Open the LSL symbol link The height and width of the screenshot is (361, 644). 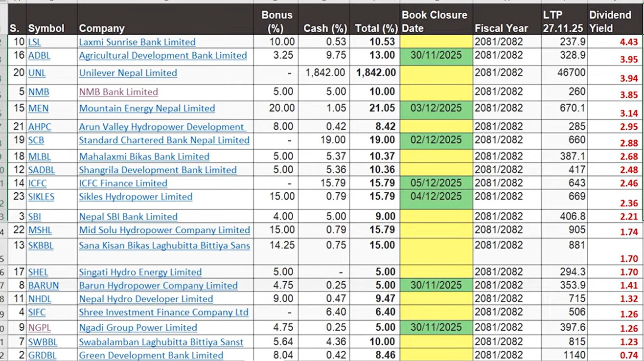tap(35, 42)
